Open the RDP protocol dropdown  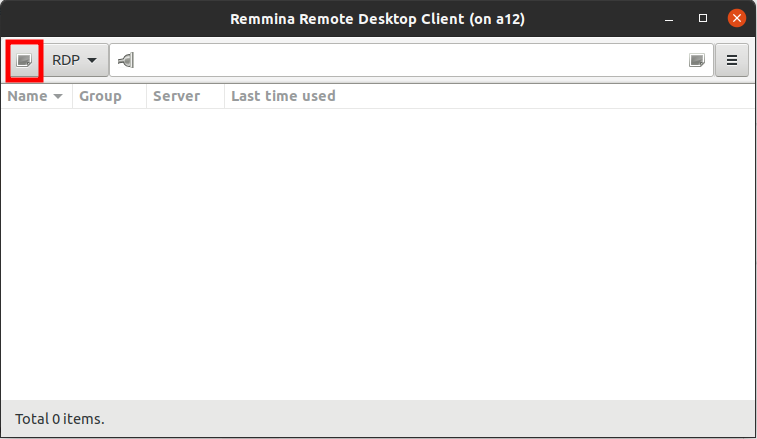(x=75, y=60)
